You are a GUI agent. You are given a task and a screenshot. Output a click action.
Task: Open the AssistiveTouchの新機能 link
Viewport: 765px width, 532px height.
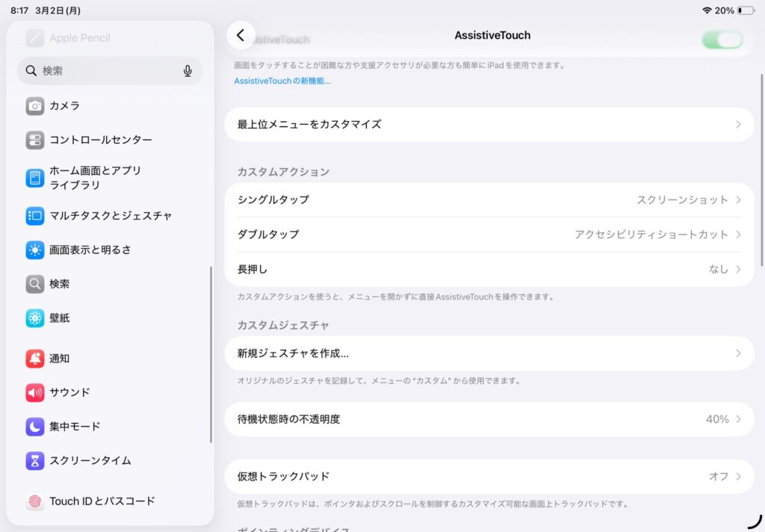pos(282,81)
